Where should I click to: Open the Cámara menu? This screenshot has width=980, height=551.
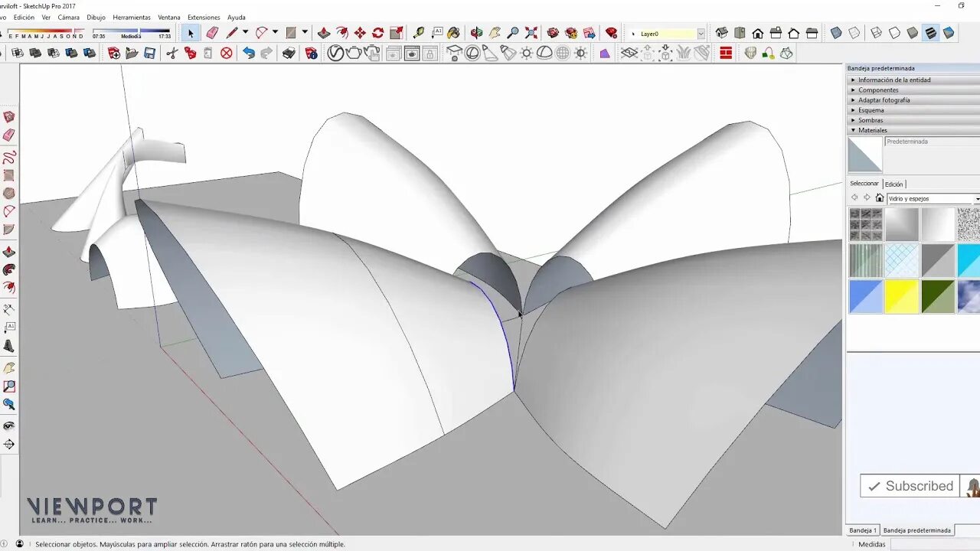[x=68, y=17]
